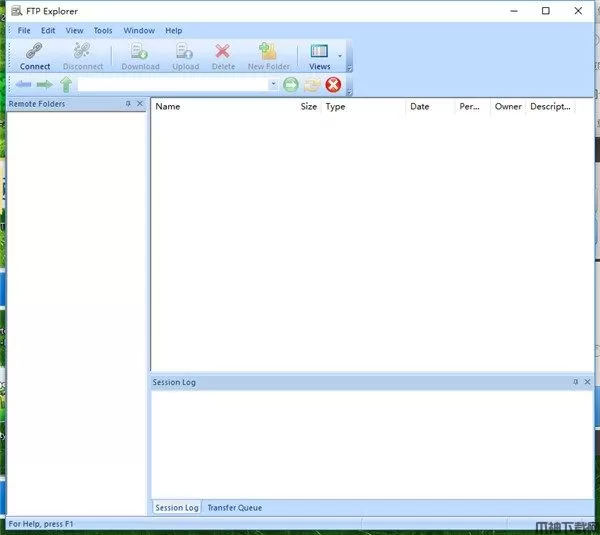Toggle auto-hide pin on Session Log panel

click(x=575, y=382)
